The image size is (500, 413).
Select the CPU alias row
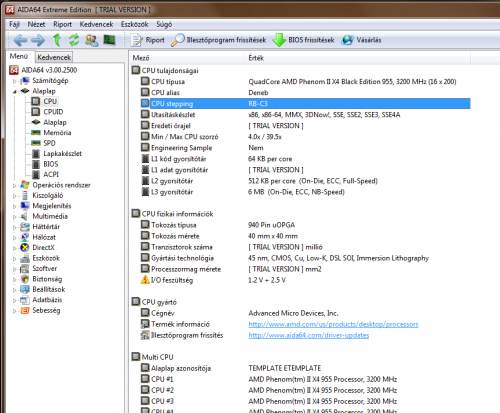[x=305, y=93]
